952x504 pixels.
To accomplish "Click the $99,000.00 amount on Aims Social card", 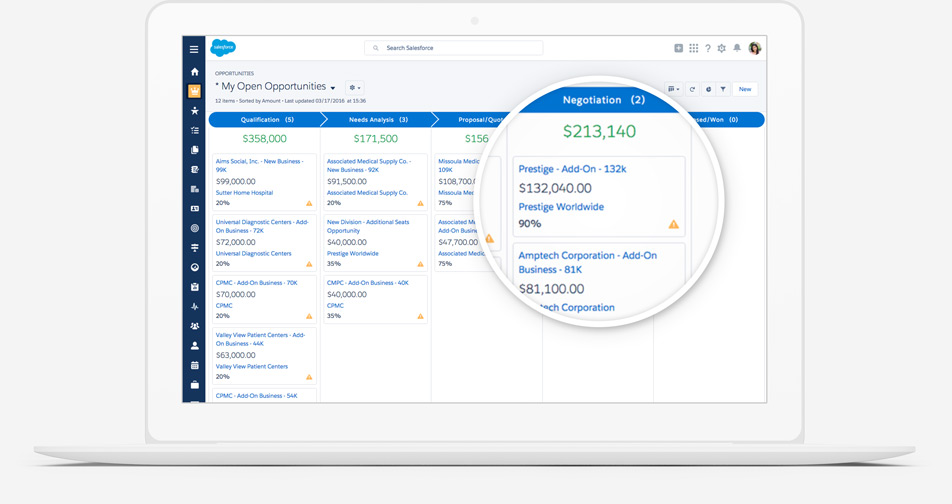I will [x=236, y=182].
